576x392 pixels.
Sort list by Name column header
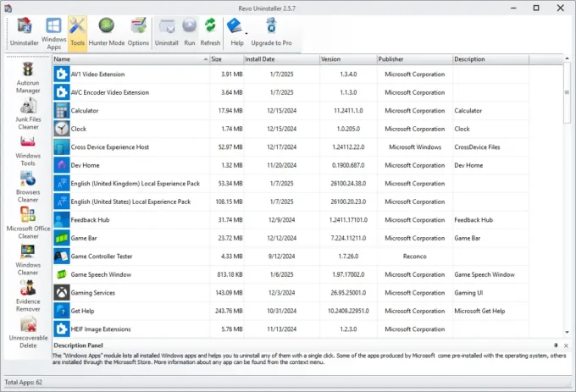[x=127, y=60]
